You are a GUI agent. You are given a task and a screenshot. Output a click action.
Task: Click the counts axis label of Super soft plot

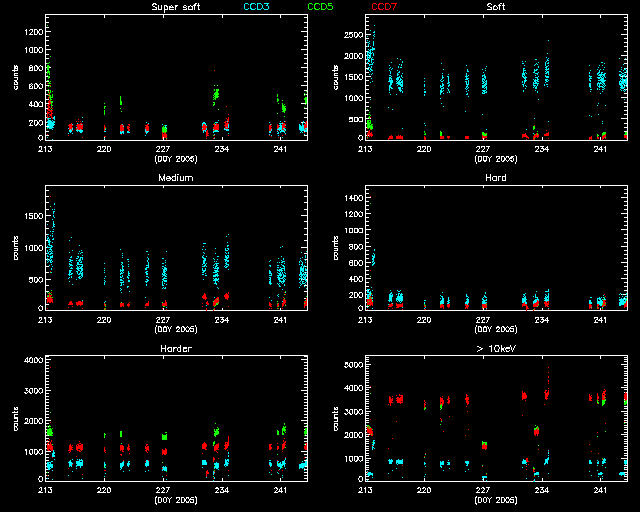point(15,80)
